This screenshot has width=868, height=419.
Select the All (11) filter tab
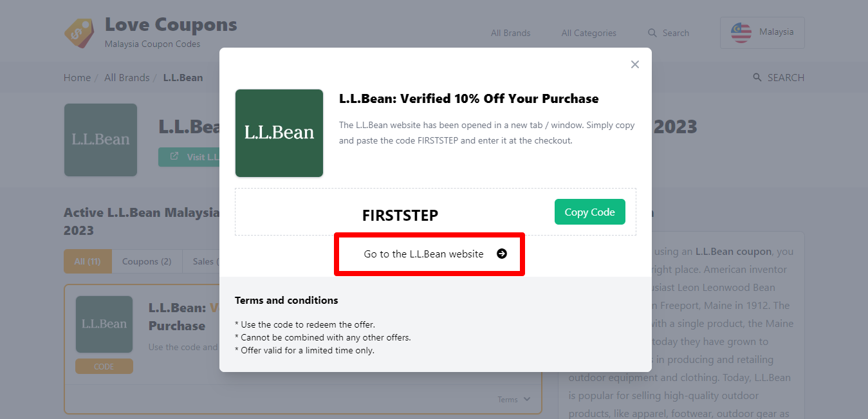click(88, 261)
